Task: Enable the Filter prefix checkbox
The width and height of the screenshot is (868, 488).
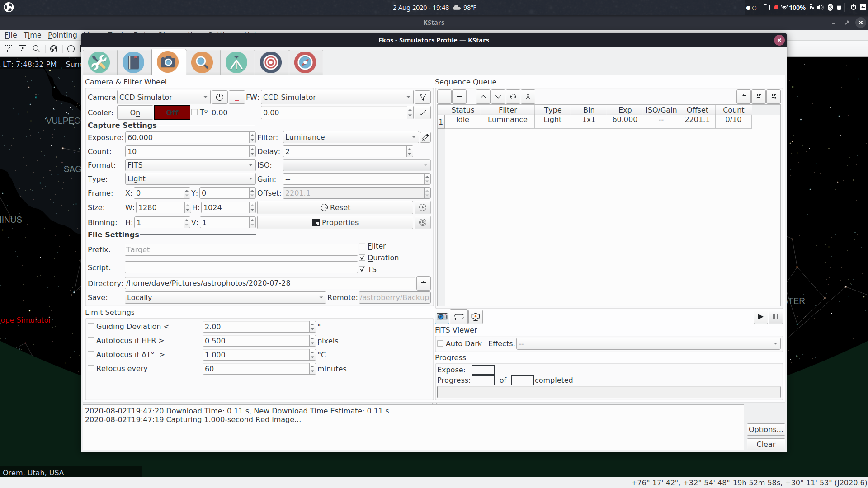Action: (x=362, y=246)
